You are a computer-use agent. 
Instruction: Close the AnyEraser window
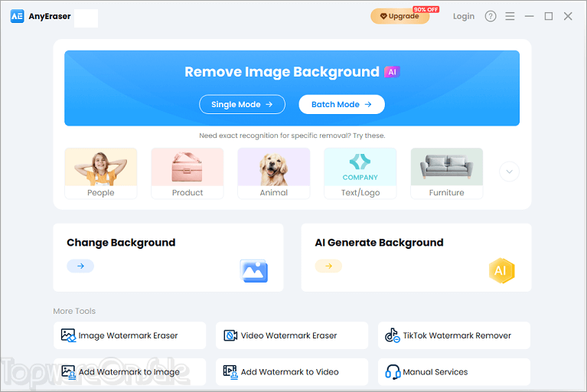[568, 16]
